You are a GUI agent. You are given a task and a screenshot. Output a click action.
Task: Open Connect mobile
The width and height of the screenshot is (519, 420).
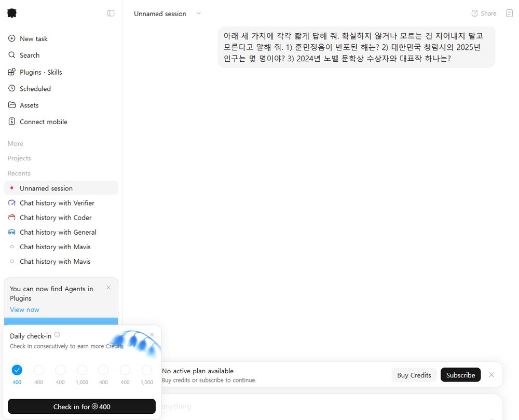pyautogui.click(x=61, y=122)
